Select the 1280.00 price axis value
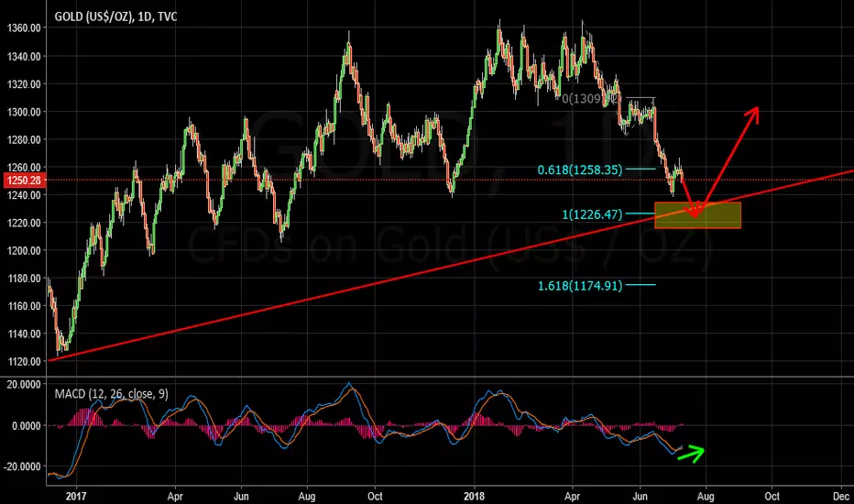 coord(24,139)
